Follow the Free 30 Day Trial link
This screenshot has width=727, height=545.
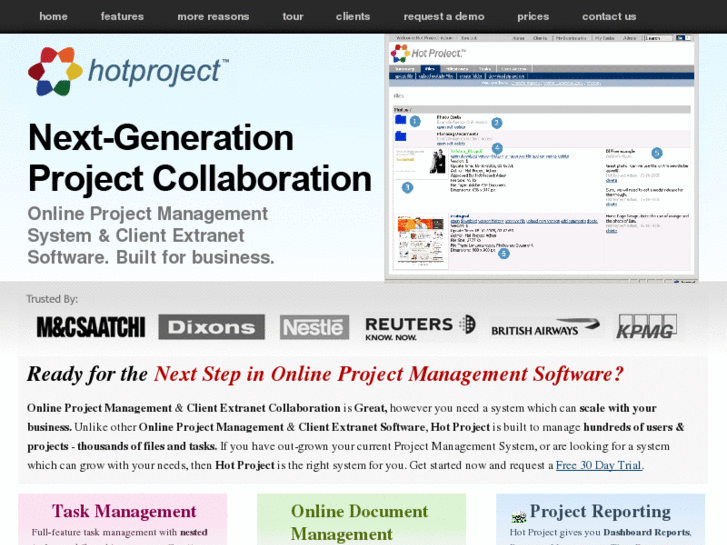(x=599, y=465)
